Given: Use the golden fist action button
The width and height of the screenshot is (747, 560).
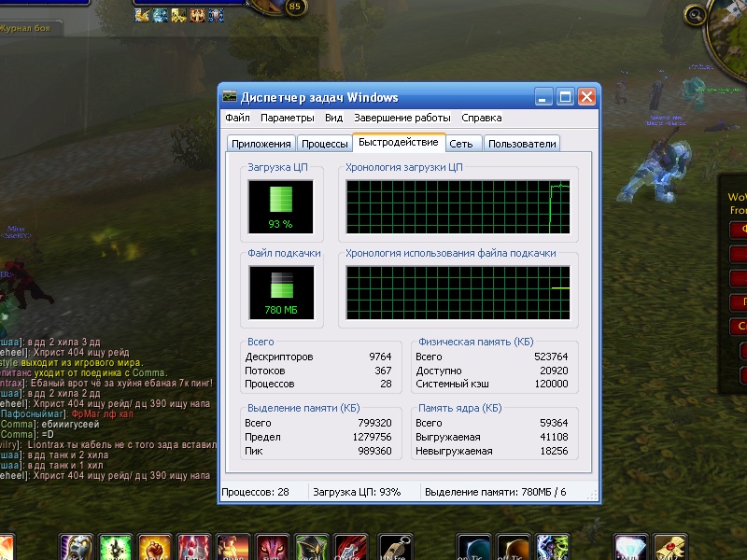Looking at the screenshot, I should (154, 548).
